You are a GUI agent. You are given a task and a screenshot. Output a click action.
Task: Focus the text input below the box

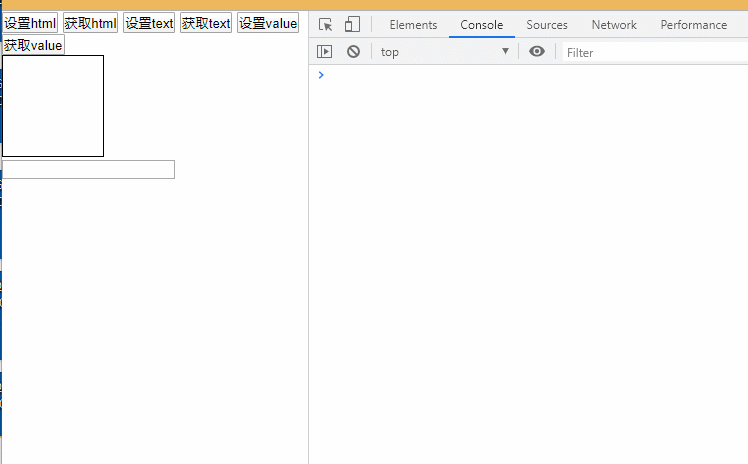(x=89, y=169)
